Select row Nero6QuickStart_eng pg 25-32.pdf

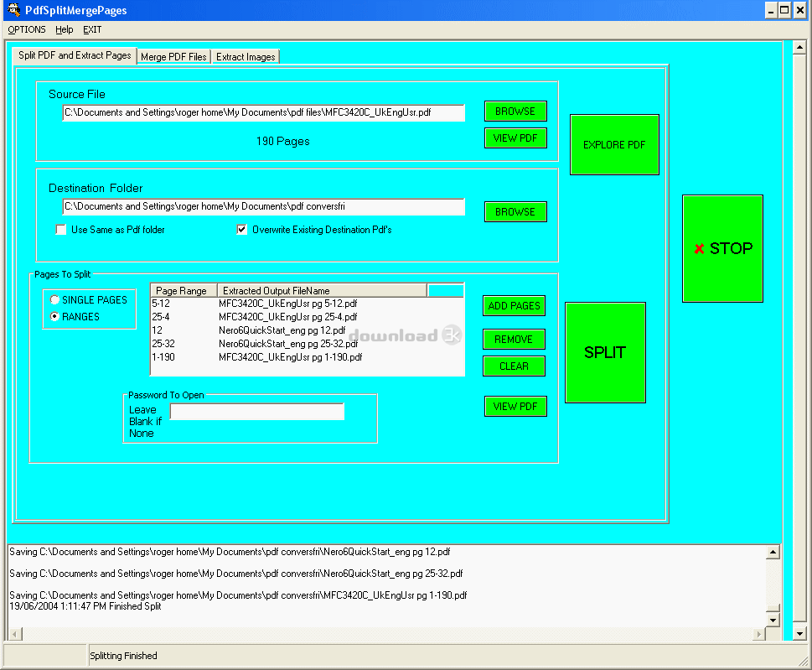(307, 344)
